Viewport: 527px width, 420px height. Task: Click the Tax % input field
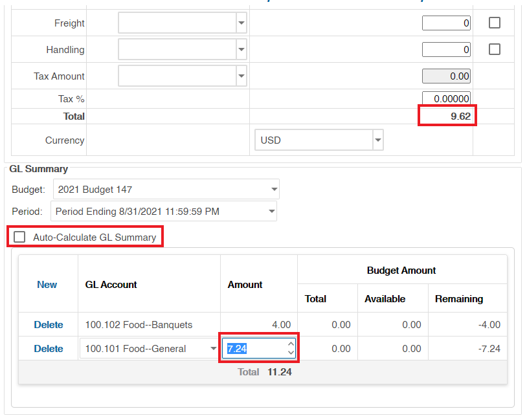446,99
